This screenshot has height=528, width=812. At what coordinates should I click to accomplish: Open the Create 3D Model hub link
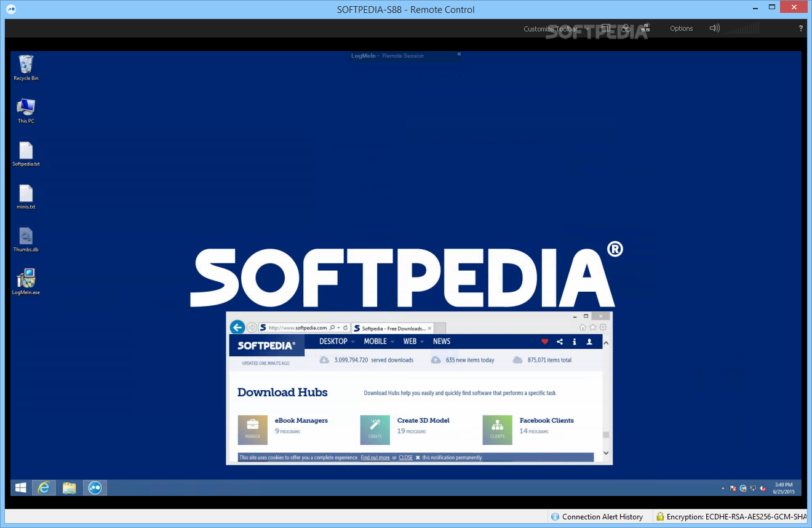423,420
